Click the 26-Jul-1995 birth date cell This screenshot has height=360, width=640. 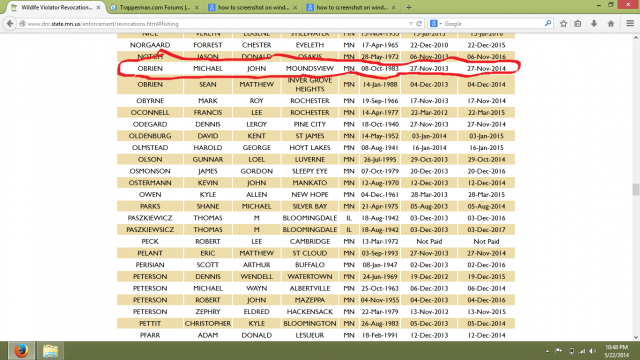click(x=380, y=159)
